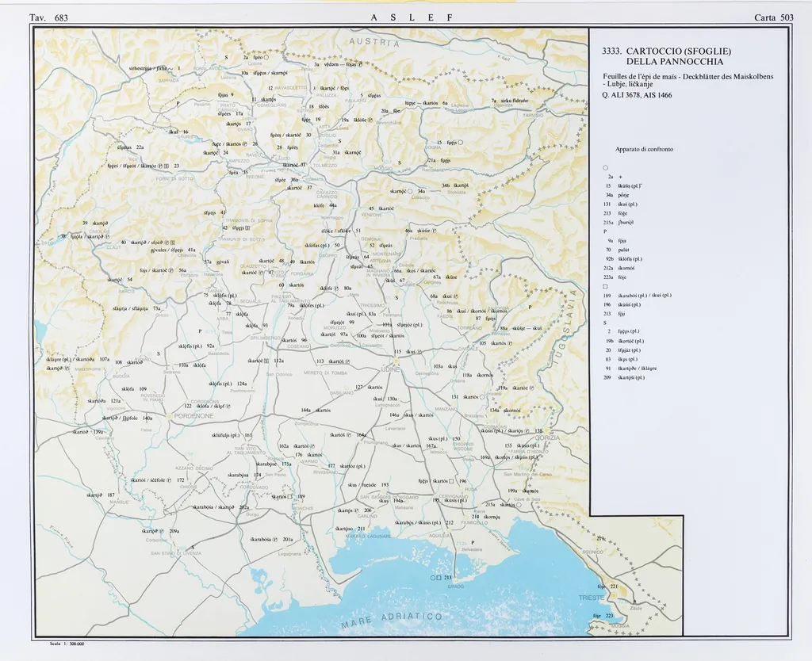812x661 pixels.
Task: Click the square symbol heading in the legend
Action: pyautogui.click(x=605, y=286)
